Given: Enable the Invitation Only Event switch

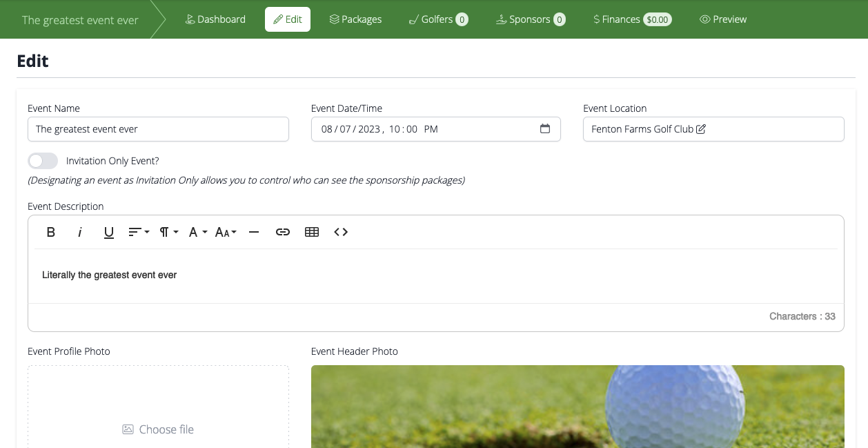Looking at the screenshot, I should pos(43,161).
